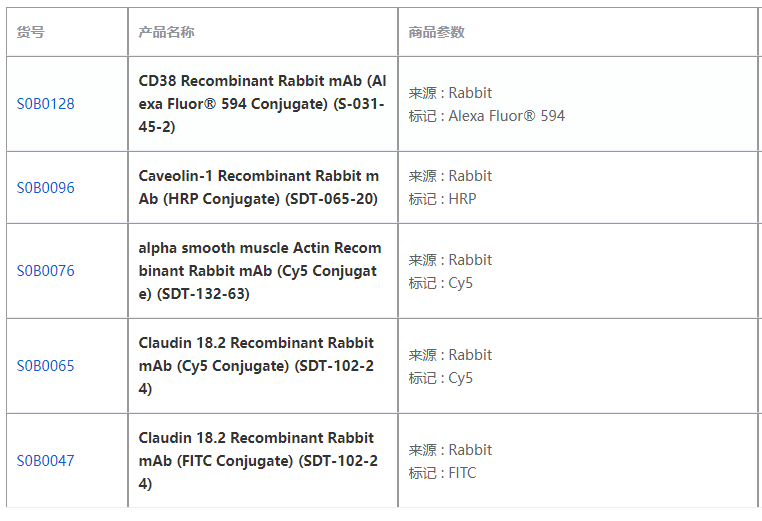Click Rabbit source in the Caveolin-1 row
The height and width of the screenshot is (521, 762).
coord(470,176)
